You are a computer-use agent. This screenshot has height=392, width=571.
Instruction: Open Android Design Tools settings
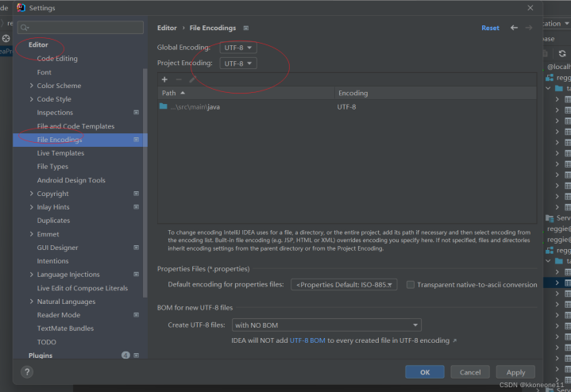(71, 180)
